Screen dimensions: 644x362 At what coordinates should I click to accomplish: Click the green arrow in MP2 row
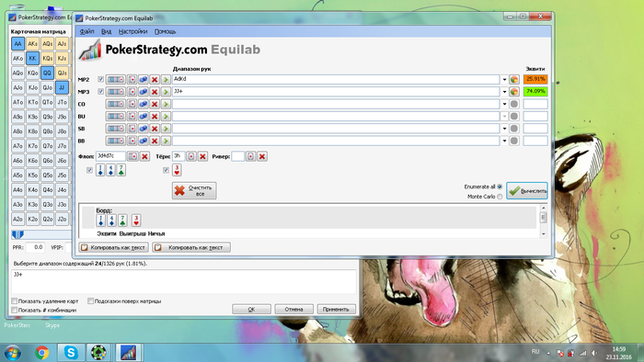point(166,80)
